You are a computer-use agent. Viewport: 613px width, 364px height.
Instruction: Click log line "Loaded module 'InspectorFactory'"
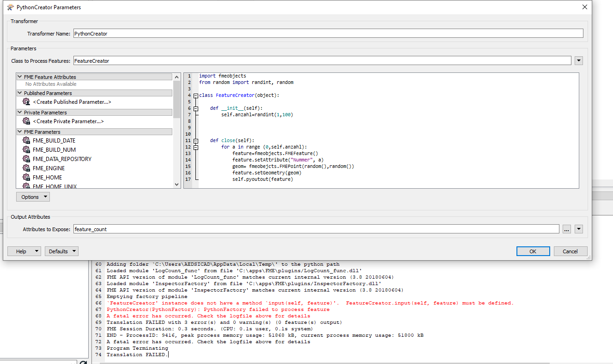tap(243, 284)
